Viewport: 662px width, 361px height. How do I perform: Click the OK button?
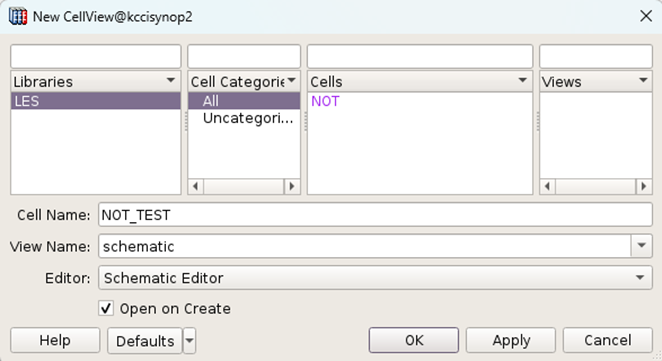(x=414, y=340)
